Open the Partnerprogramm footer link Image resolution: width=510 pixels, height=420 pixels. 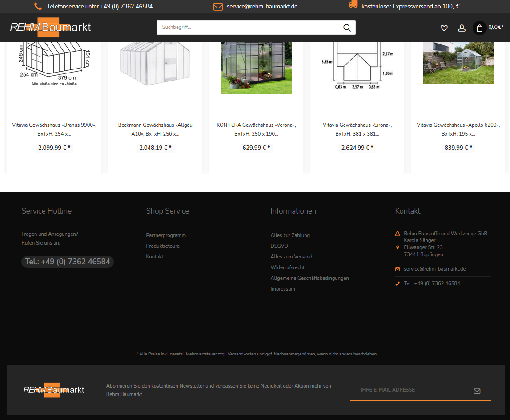(x=166, y=235)
